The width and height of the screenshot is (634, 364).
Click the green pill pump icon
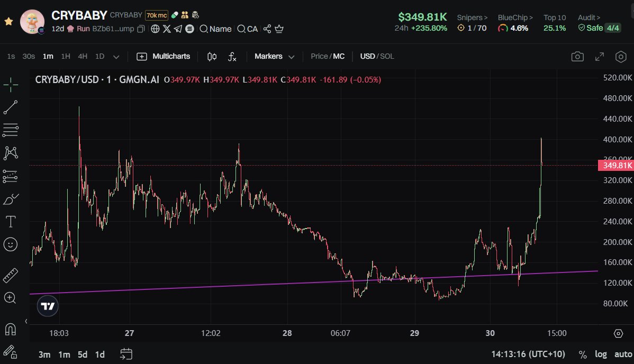pos(175,15)
